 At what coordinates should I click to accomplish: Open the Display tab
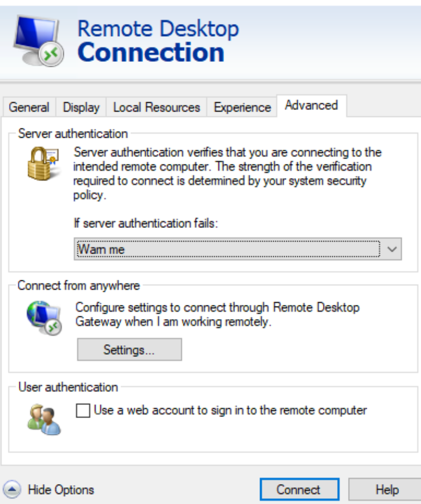click(x=81, y=107)
